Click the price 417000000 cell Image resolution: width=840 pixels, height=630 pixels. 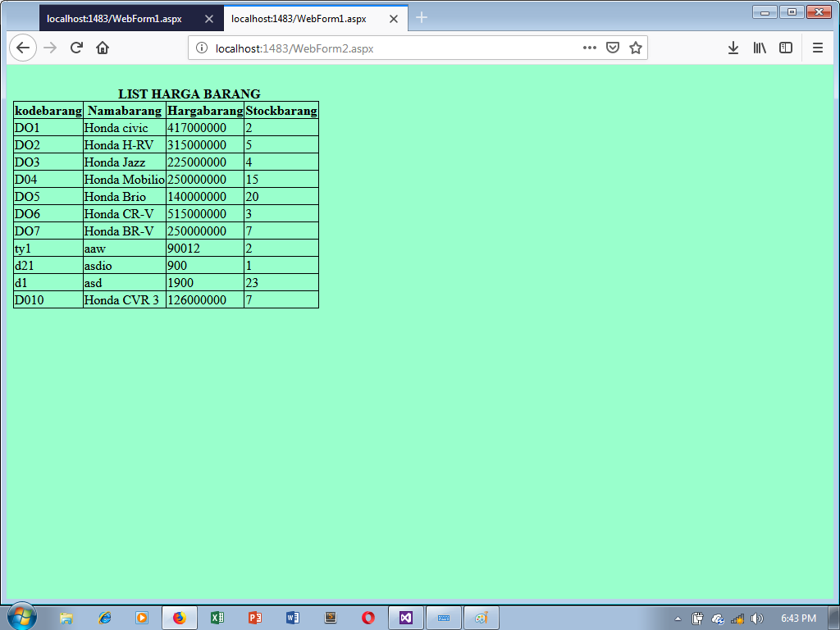[x=205, y=127]
